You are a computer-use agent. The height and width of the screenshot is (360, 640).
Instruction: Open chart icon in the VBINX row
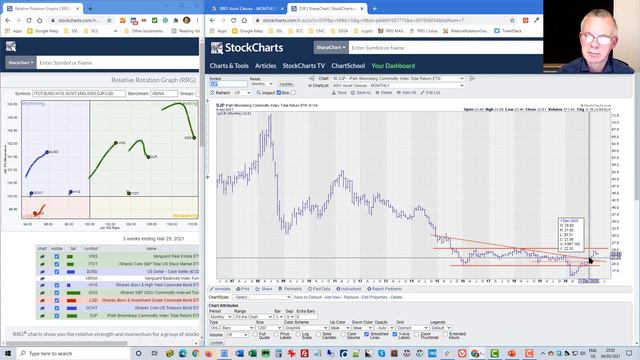[42, 278]
